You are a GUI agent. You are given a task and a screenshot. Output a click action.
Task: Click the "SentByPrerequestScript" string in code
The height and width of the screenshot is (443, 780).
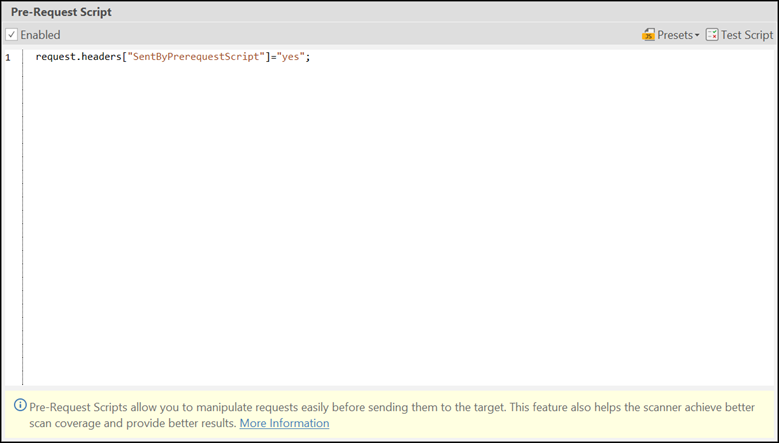(196, 57)
